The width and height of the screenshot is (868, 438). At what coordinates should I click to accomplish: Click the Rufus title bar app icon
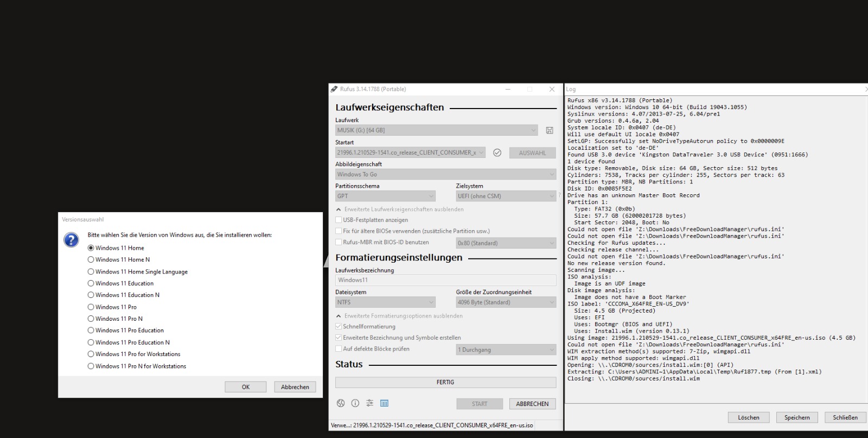click(334, 89)
